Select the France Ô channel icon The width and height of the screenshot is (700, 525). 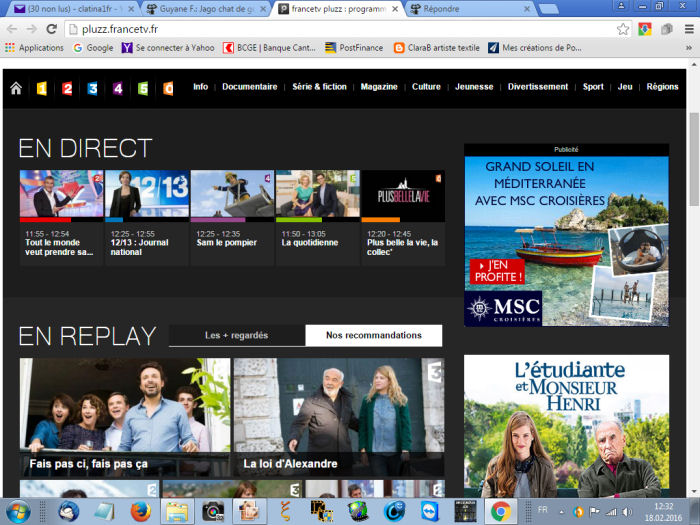click(168, 88)
